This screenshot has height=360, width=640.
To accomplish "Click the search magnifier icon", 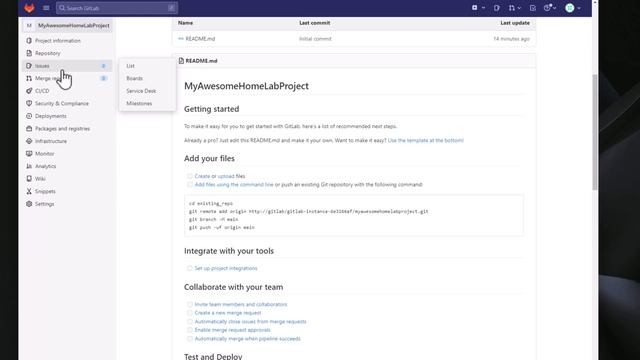I will (62, 8).
